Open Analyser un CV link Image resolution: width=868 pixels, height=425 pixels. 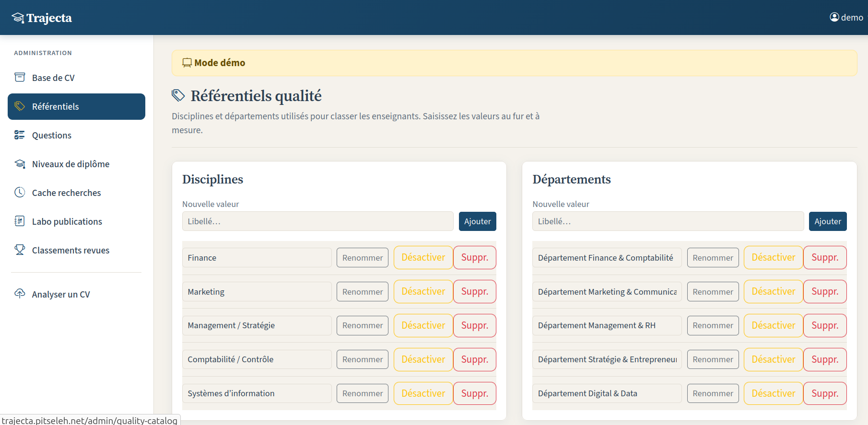click(x=76, y=294)
